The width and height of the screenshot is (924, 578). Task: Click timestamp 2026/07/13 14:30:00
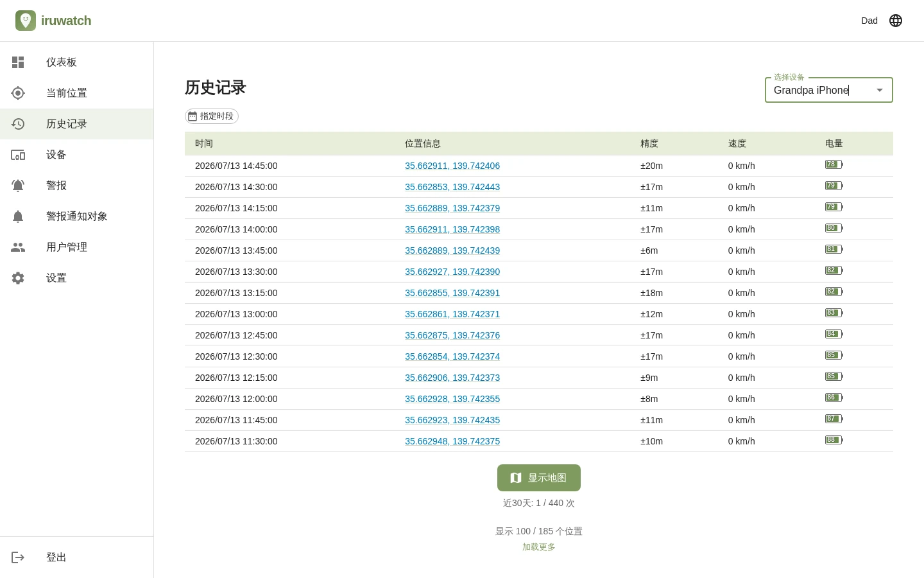point(236,187)
